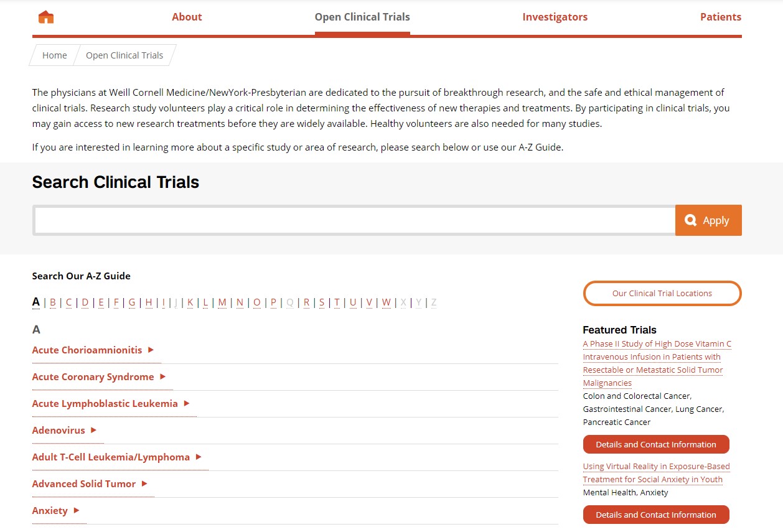Jump to letter L in A-Z guide
783x532 pixels.
point(205,302)
